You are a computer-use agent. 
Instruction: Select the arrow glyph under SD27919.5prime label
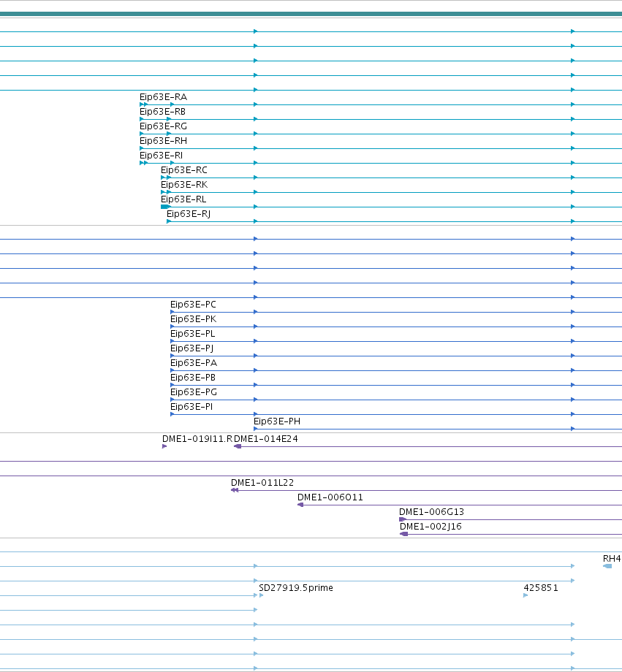(x=261, y=595)
